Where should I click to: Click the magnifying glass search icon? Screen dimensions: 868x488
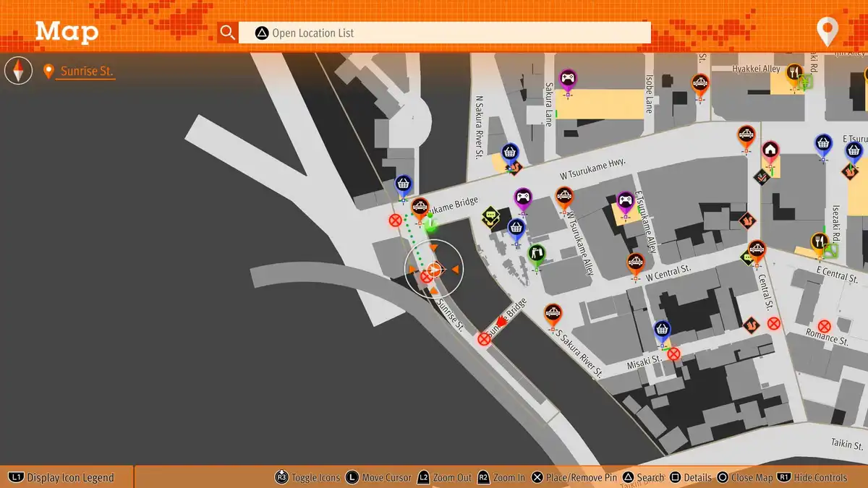[x=228, y=33]
